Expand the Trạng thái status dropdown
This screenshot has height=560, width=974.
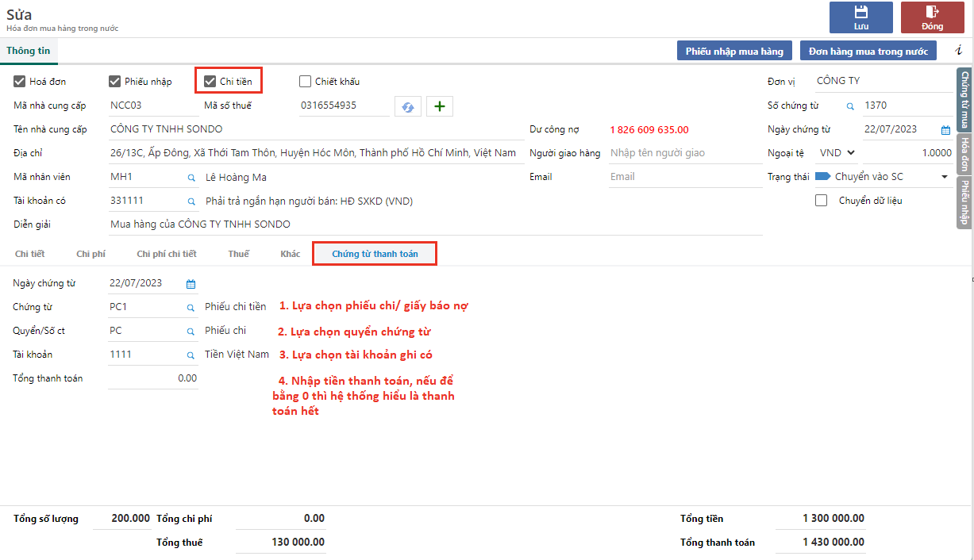tap(945, 177)
